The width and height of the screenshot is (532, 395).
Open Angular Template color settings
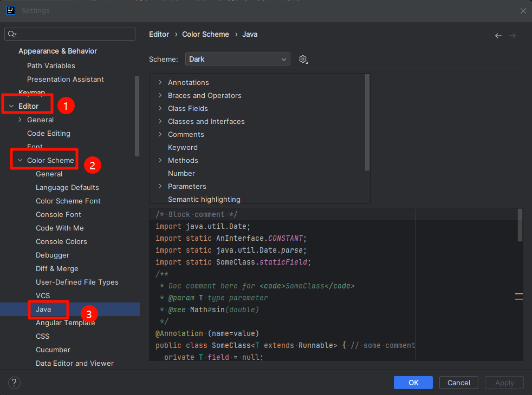point(65,323)
